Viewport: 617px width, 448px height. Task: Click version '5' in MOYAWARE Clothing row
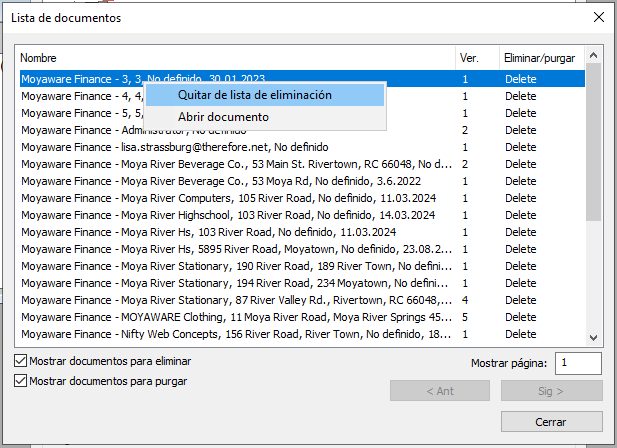coord(465,317)
